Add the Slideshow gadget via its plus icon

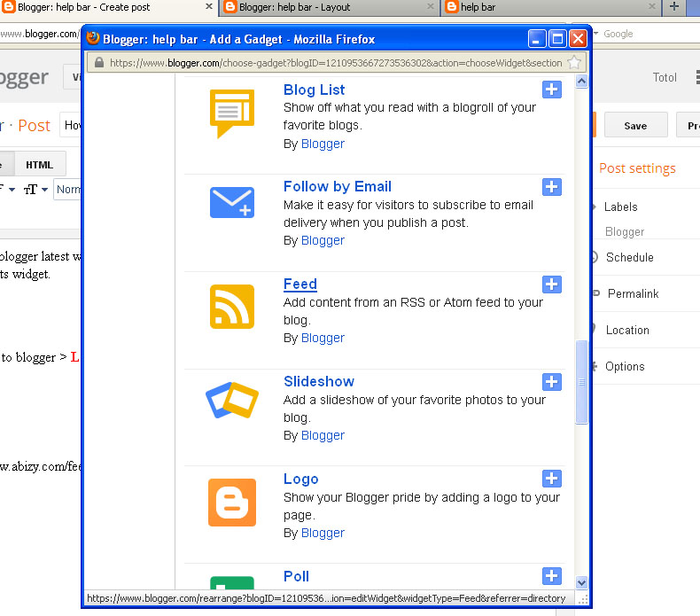coord(552,382)
